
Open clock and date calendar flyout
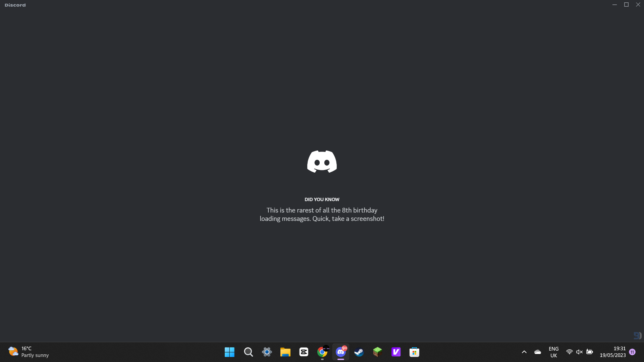(x=612, y=352)
